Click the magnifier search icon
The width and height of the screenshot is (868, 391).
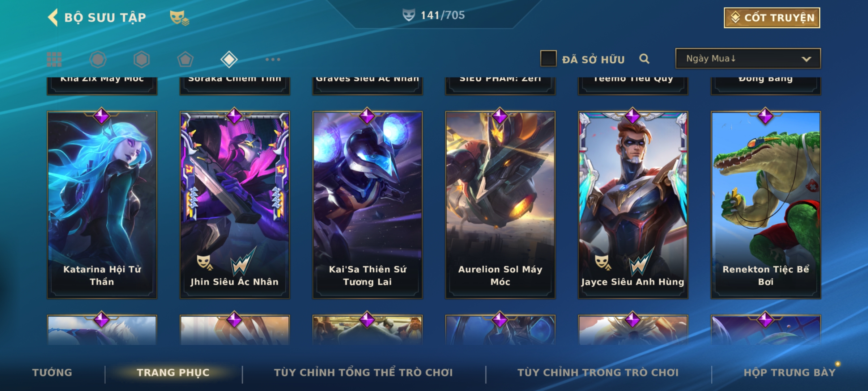click(644, 59)
